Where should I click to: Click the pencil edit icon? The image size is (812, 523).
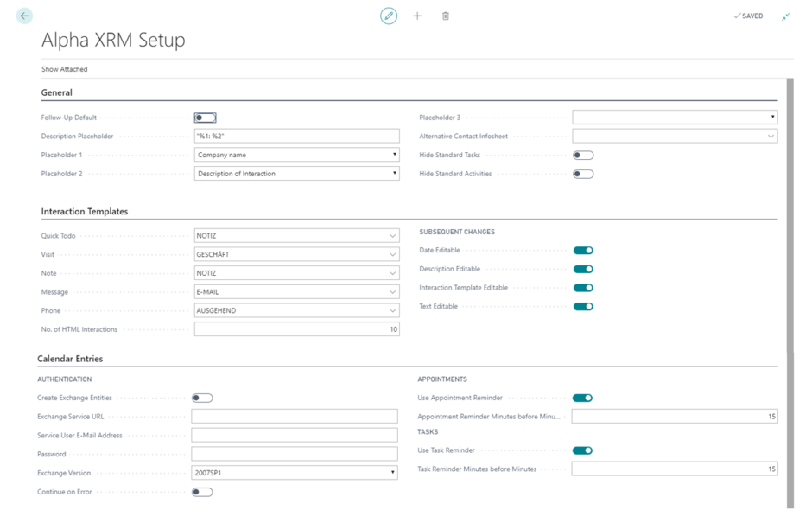(x=389, y=16)
